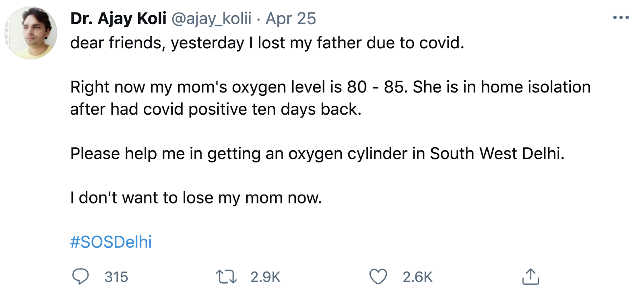
Task: Like the tweet with the heart icon
Action: 378,277
